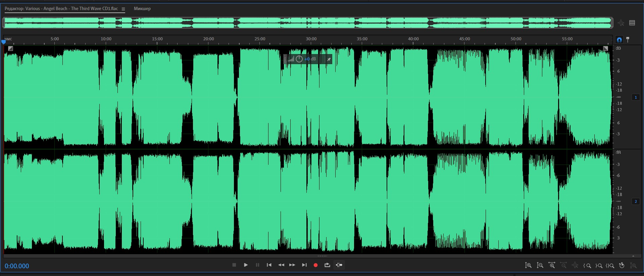Zoom in at in point
The width and height of the screenshot is (644, 276).
(587, 266)
